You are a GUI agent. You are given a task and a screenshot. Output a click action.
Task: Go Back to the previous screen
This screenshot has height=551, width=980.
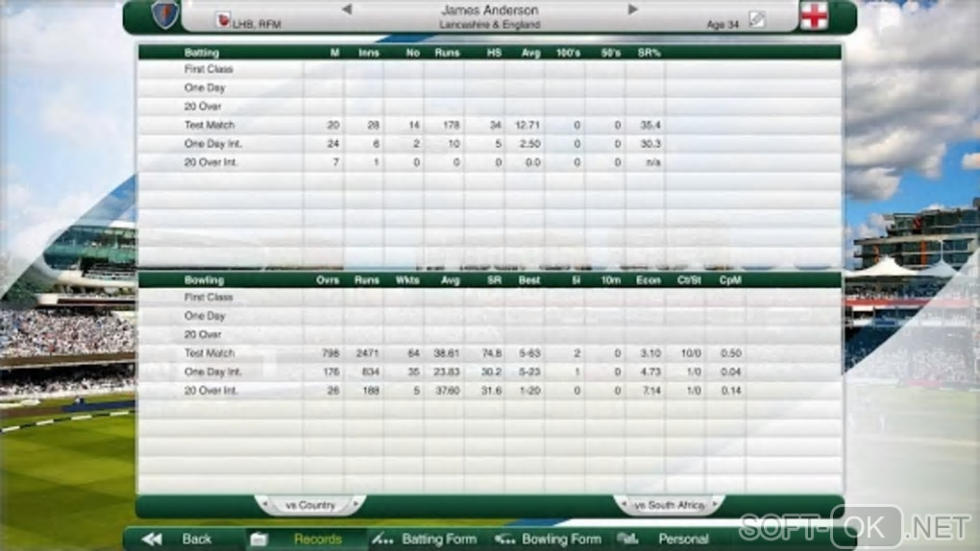pyautogui.click(x=196, y=539)
